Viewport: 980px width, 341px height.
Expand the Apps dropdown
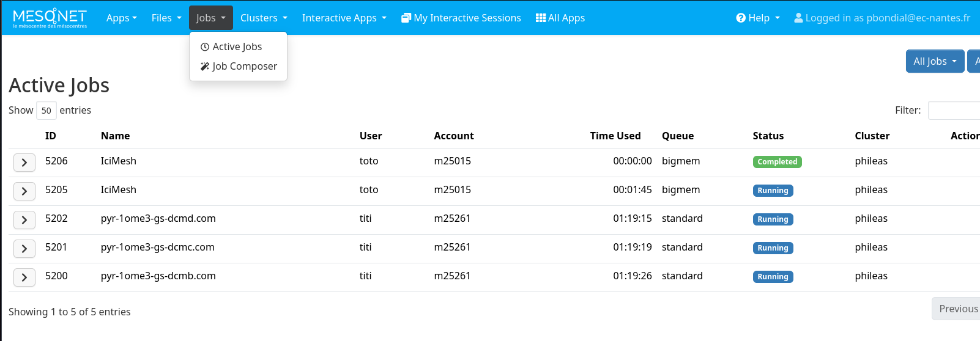121,18
